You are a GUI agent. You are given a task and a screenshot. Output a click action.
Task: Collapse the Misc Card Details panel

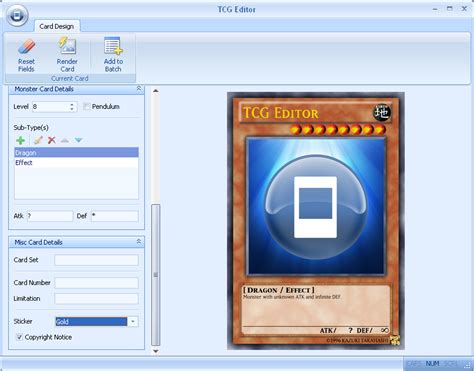[139, 242]
